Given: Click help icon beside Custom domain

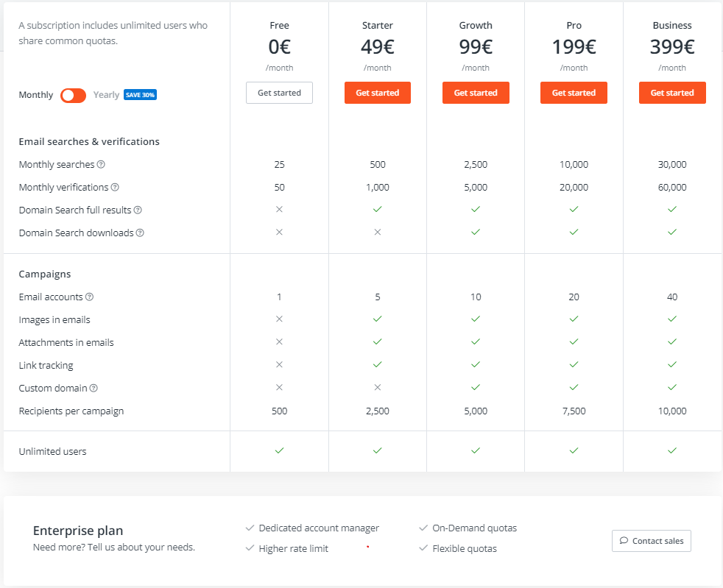Looking at the screenshot, I should [94, 389].
